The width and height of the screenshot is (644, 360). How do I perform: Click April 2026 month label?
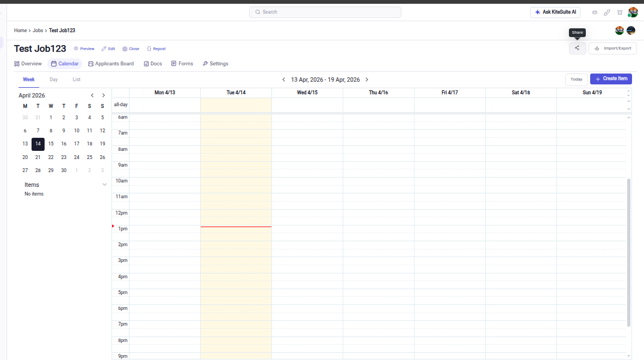pos(32,95)
